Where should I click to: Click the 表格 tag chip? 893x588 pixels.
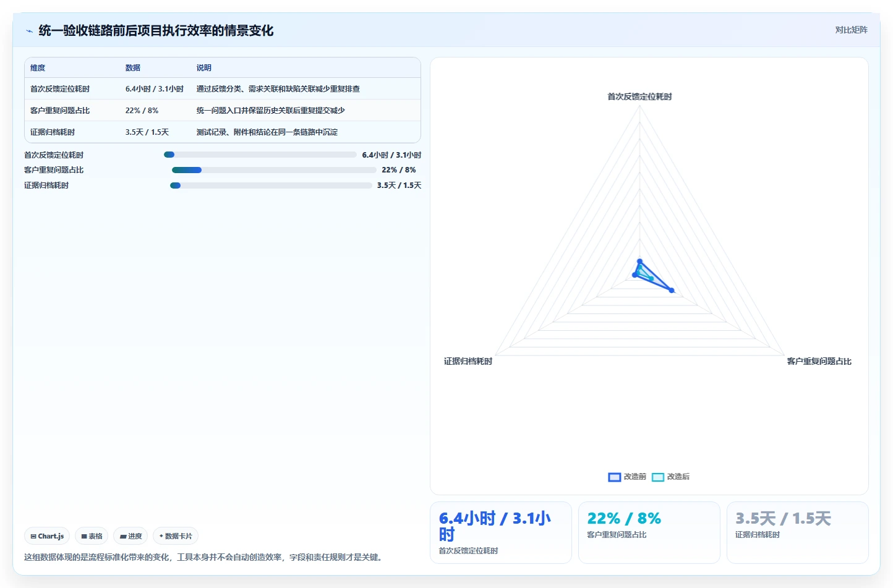point(92,536)
